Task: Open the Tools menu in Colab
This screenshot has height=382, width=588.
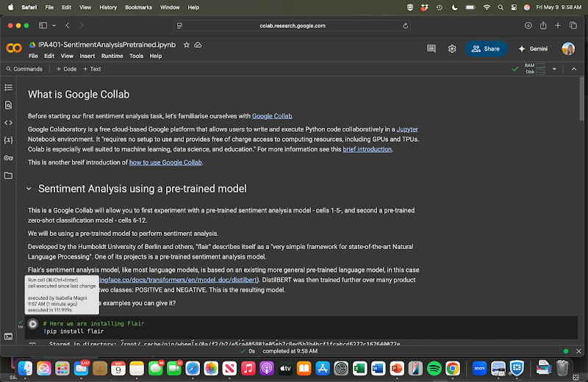Action: click(x=137, y=56)
